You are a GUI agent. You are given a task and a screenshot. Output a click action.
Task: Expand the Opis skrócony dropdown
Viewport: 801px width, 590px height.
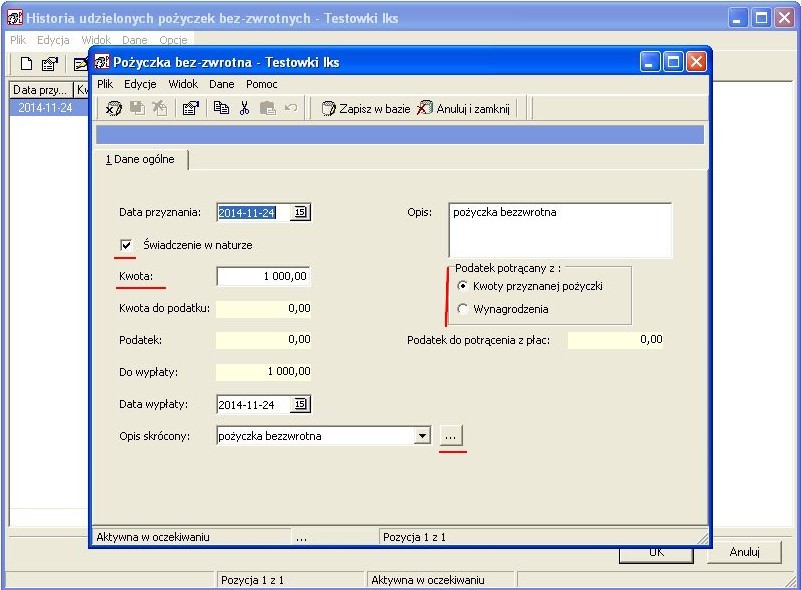pyautogui.click(x=422, y=436)
